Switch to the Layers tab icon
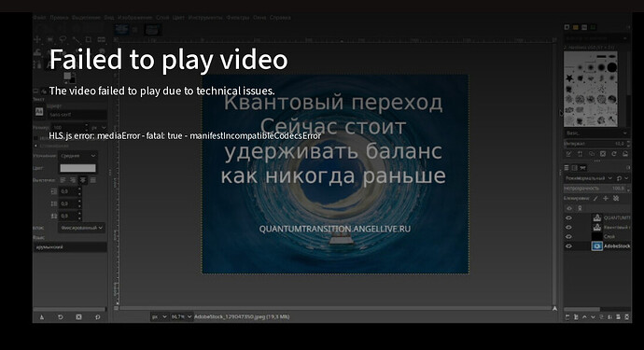The image size is (644, 350). 567,168
